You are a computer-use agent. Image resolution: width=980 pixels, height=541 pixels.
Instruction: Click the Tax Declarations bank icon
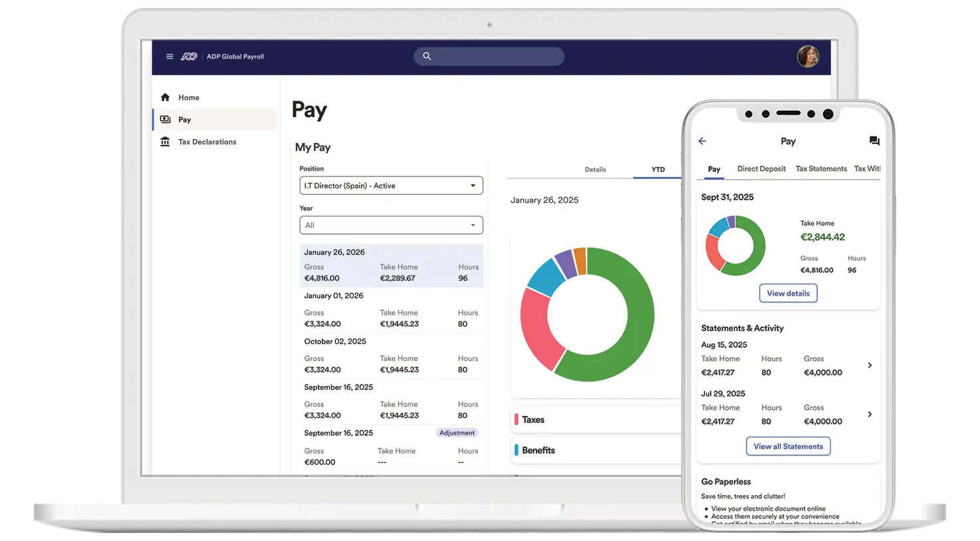tap(165, 142)
